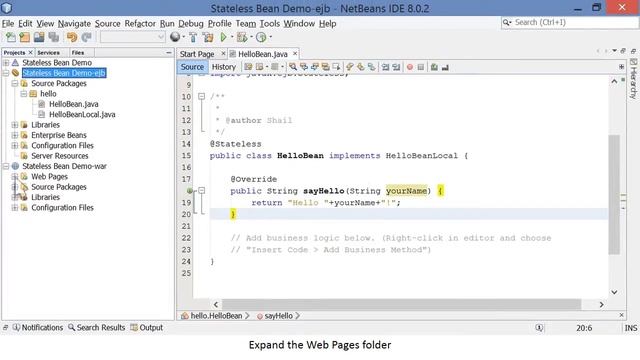
Task: Open the Source menu
Action: point(107,24)
